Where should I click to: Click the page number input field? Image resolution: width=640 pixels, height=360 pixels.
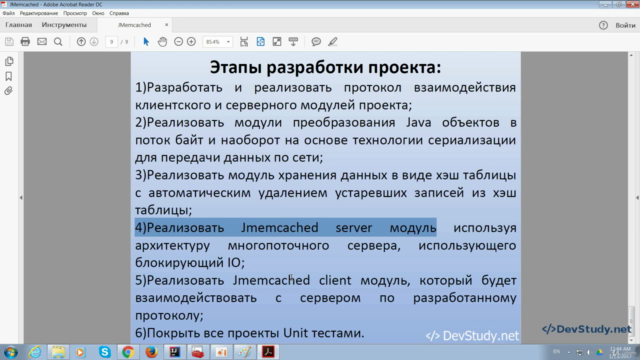click(111, 42)
